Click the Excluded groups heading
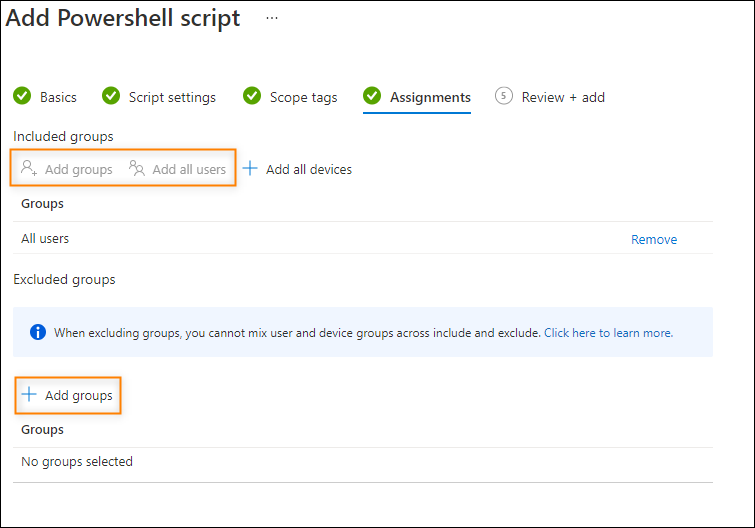 64,280
